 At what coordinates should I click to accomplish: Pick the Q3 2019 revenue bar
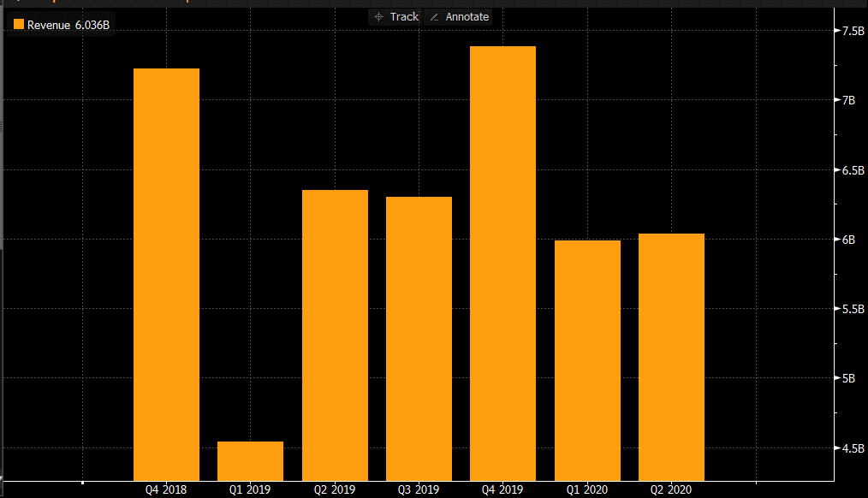419,338
